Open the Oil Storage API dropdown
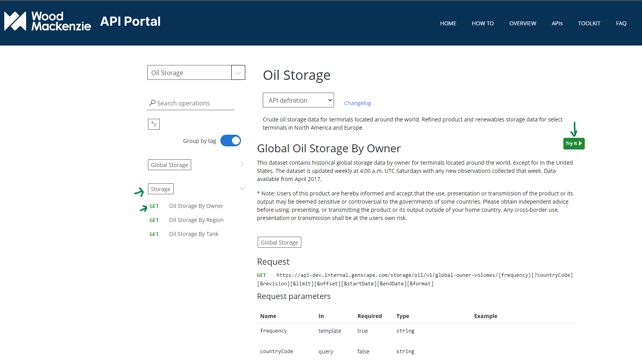This screenshot has width=642, height=364. point(238,73)
